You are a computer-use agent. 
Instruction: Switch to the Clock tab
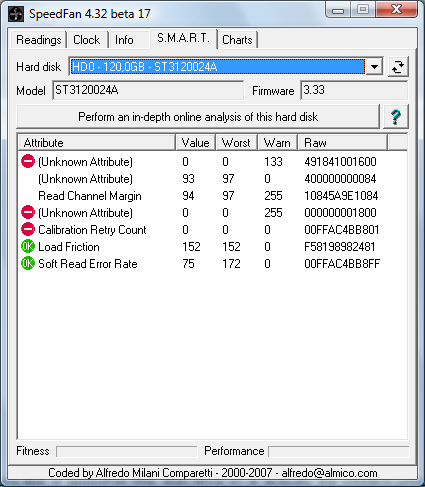pyautogui.click(x=86, y=40)
